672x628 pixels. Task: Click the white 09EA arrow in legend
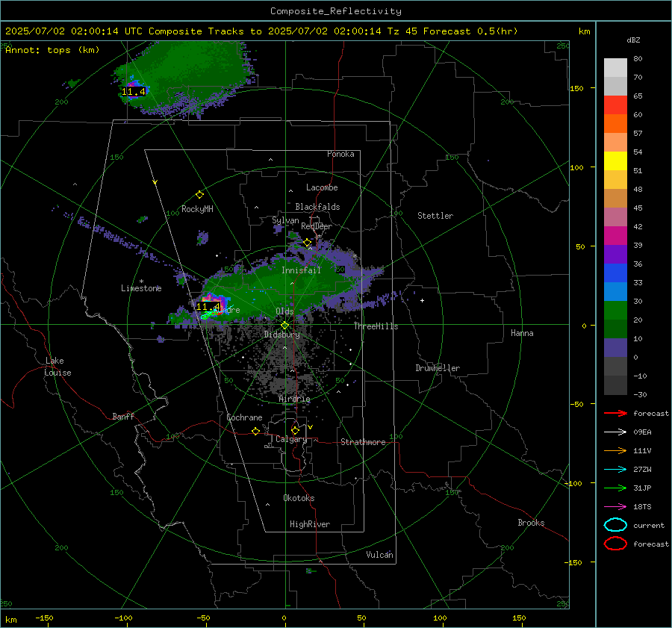click(615, 432)
